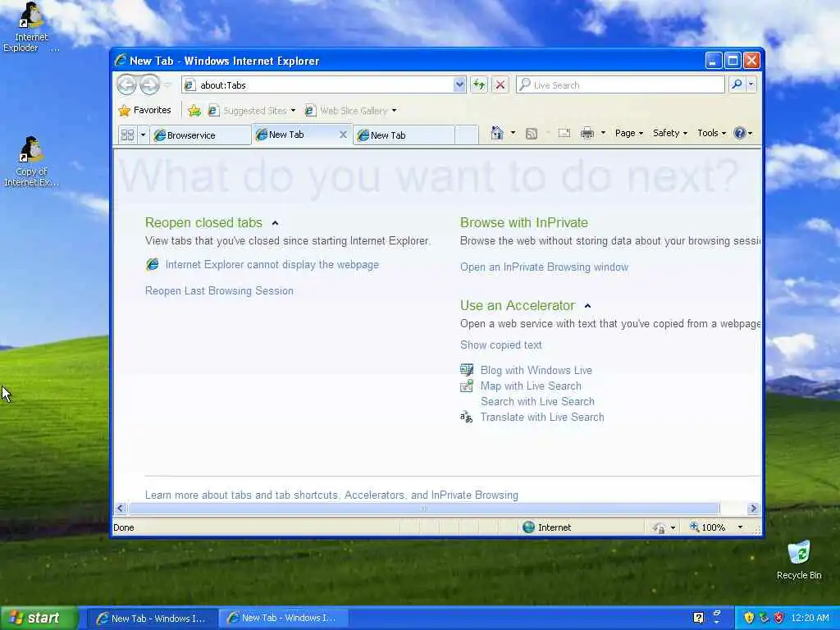Go back with the Back arrow button

point(127,84)
